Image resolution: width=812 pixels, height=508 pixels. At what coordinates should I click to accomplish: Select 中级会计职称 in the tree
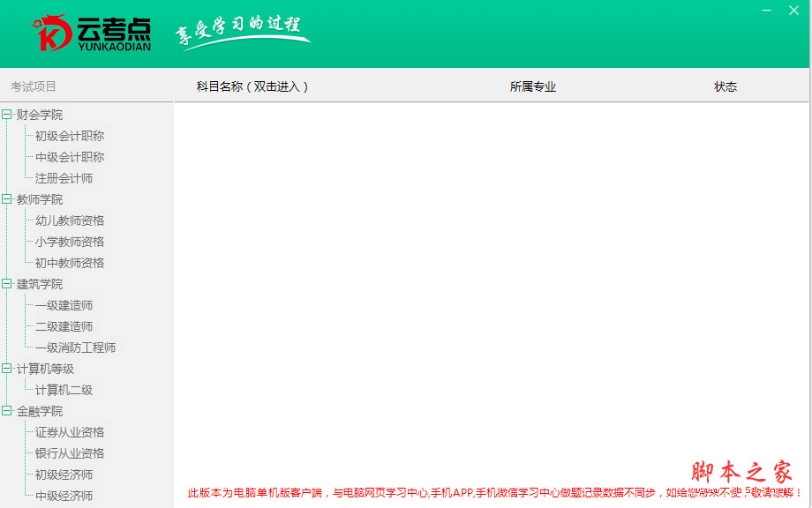pos(70,157)
